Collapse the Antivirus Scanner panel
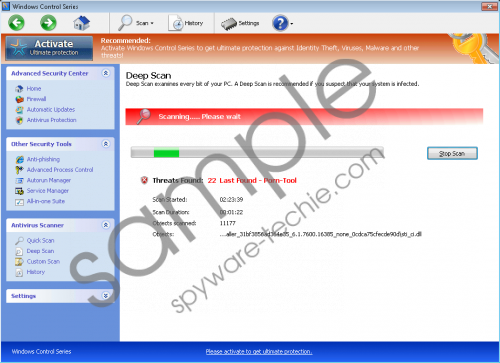Image resolution: width=500 pixels, height=363 pixels. (x=106, y=225)
